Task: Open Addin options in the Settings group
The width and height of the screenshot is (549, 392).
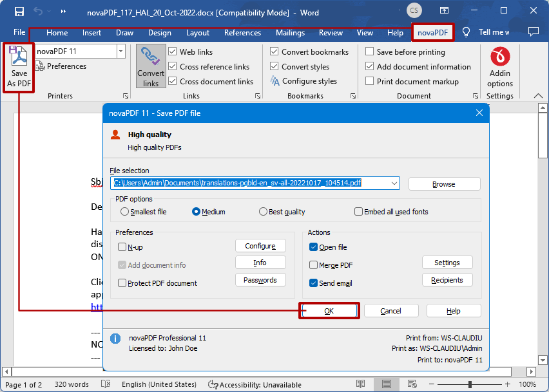Action: tap(500, 68)
